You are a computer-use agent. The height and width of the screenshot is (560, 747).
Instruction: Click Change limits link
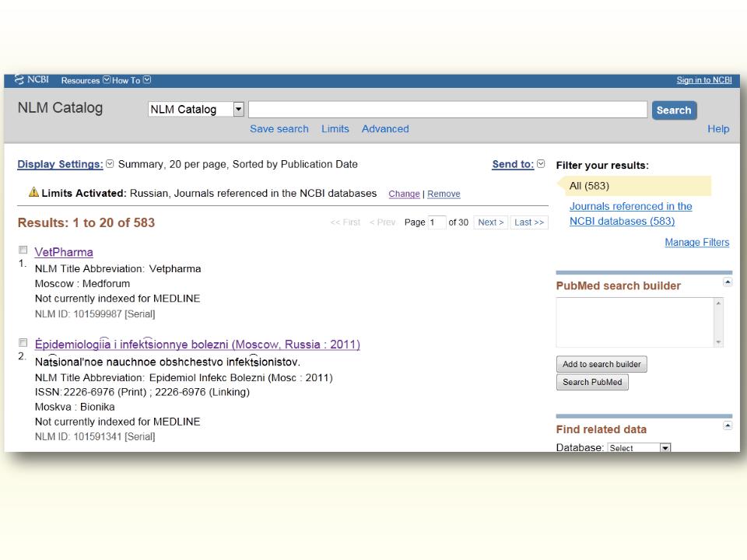point(404,194)
